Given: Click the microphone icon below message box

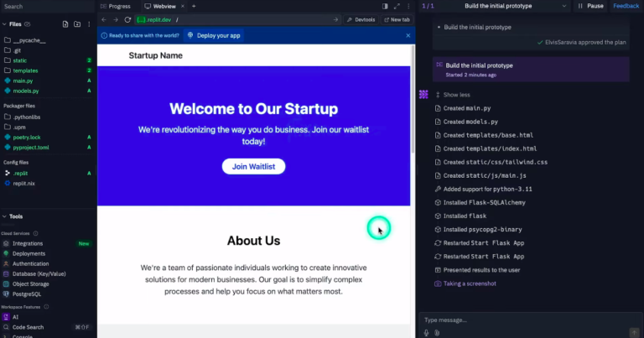Looking at the screenshot, I should 426,332.
